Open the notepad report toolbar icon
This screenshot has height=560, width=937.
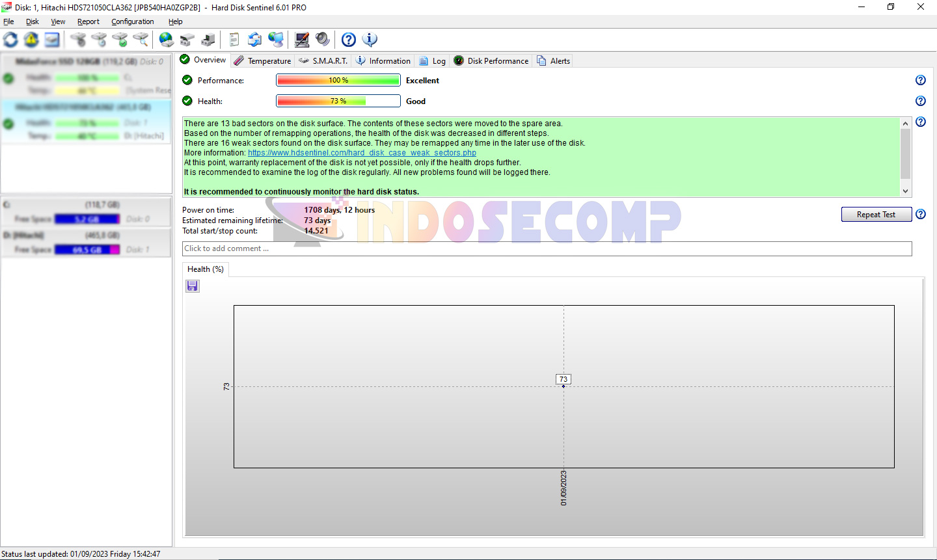click(x=234, y=40)
